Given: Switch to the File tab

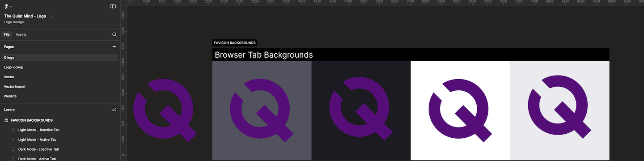Looking at the screenshot, I should (x=7, y=34).
